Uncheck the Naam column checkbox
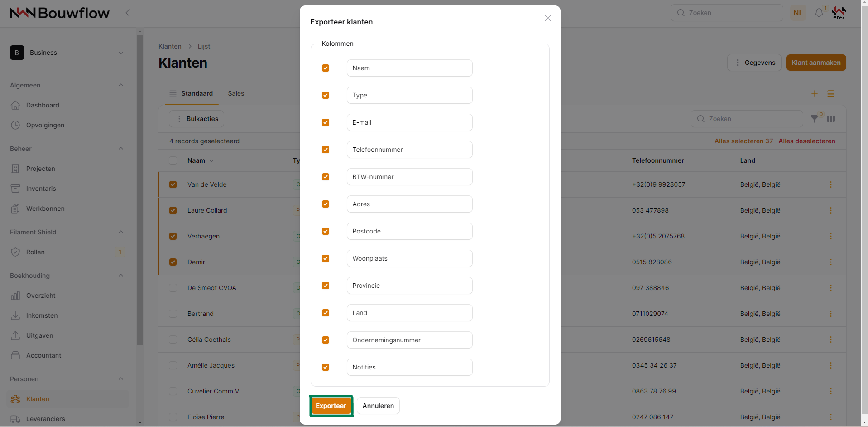Screen dimensions: 868x427 [326, 68]
